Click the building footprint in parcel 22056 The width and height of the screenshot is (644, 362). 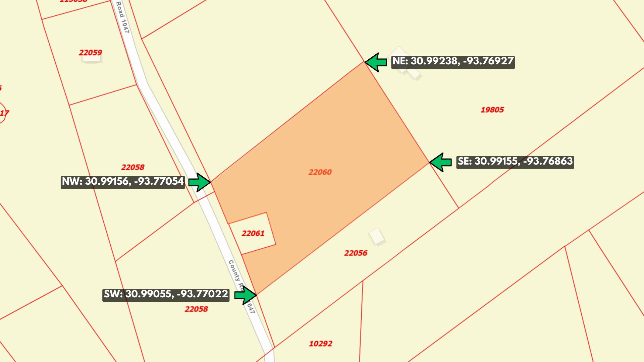tap(376, 236)
